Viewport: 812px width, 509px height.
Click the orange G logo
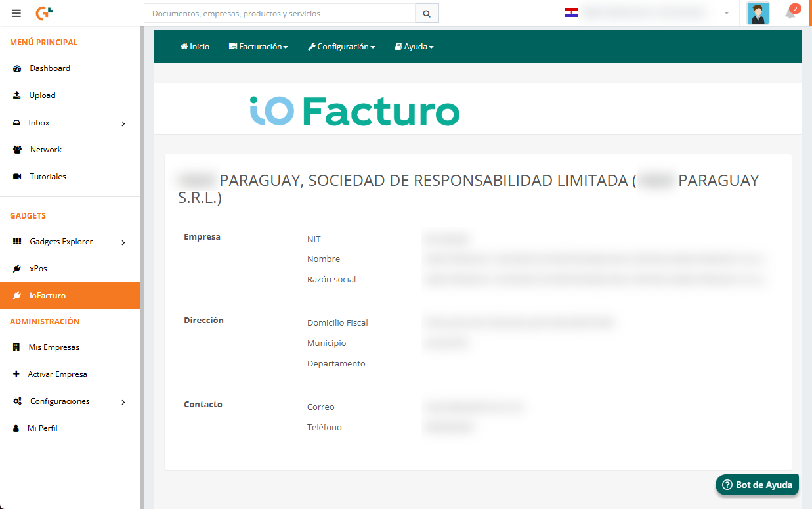pyautogui.click(x=44, y=12)
